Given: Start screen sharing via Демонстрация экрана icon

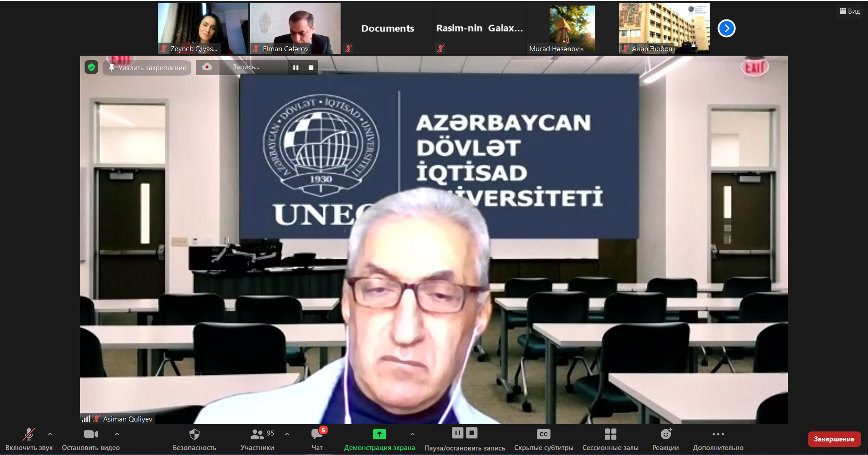Looking at the screenshot, I should click(379, 434).
